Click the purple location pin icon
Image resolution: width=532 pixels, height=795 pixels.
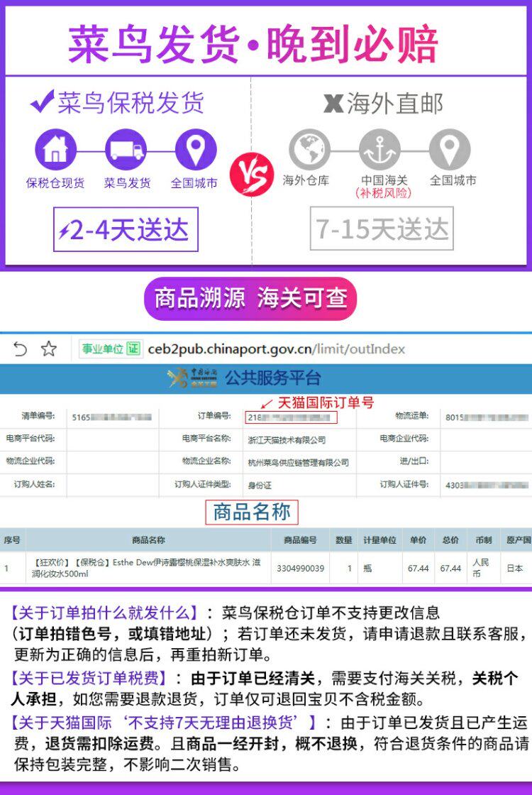(x=196, y=150)
